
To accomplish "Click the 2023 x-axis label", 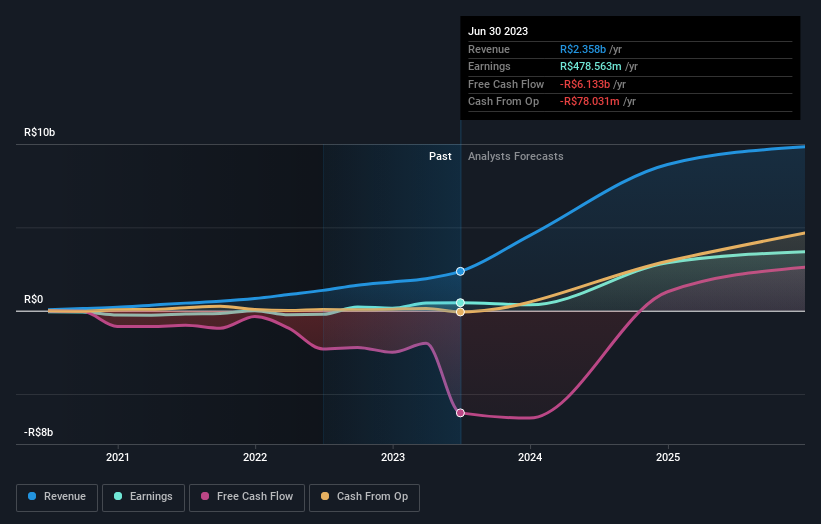I will pos(393,457).
